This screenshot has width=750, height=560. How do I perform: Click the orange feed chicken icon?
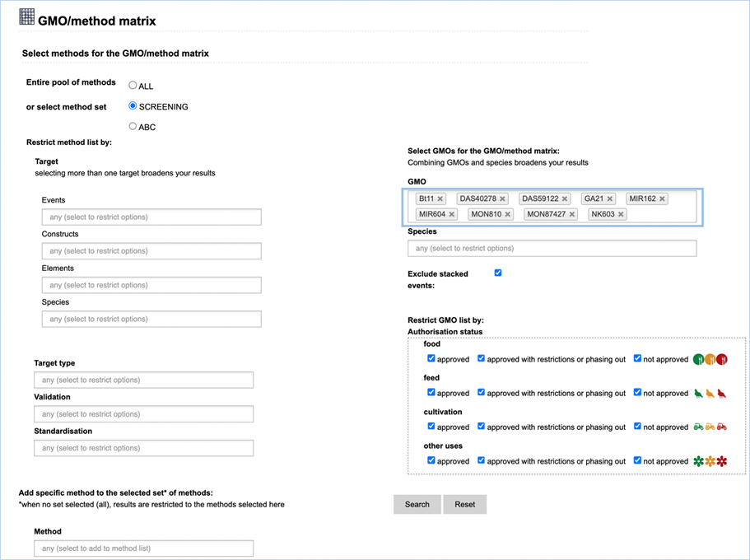tap(710, 394)
